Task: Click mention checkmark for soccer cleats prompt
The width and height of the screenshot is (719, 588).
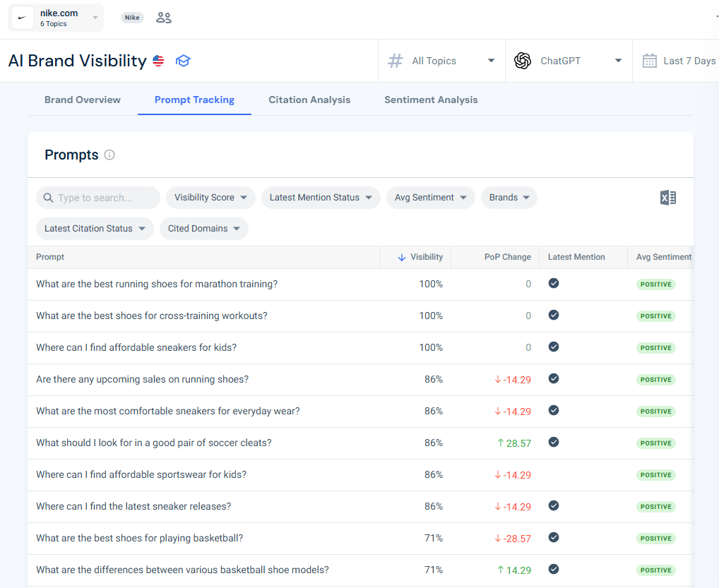Action: 554,442
